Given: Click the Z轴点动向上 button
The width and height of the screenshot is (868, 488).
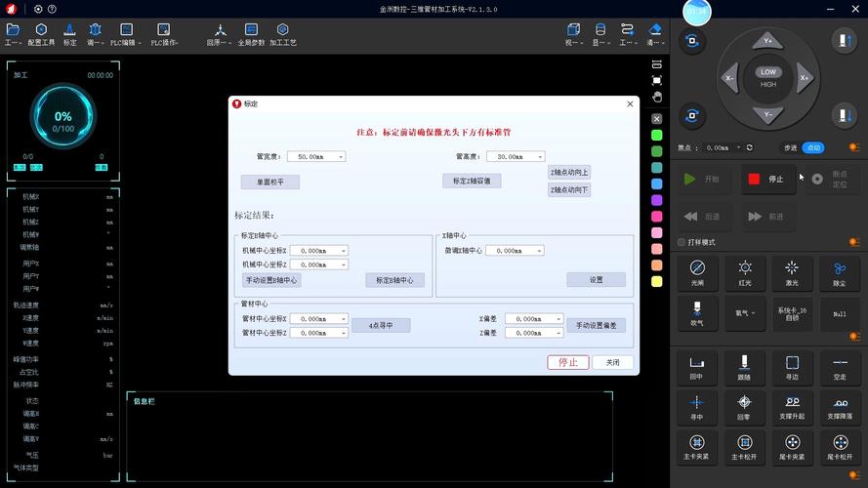Looking at the screenshot, I should point(569,173).
